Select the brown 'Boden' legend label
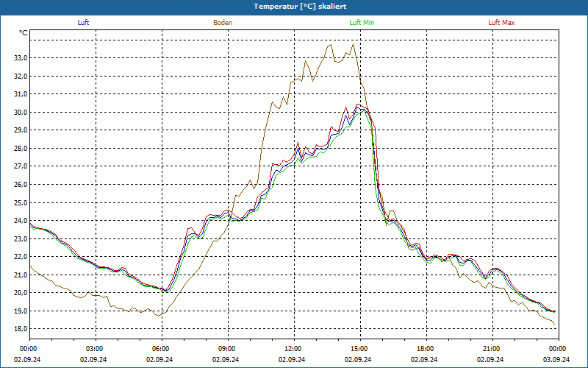The width and height of the screenshot is (588, 368). (x=223, y=23)
